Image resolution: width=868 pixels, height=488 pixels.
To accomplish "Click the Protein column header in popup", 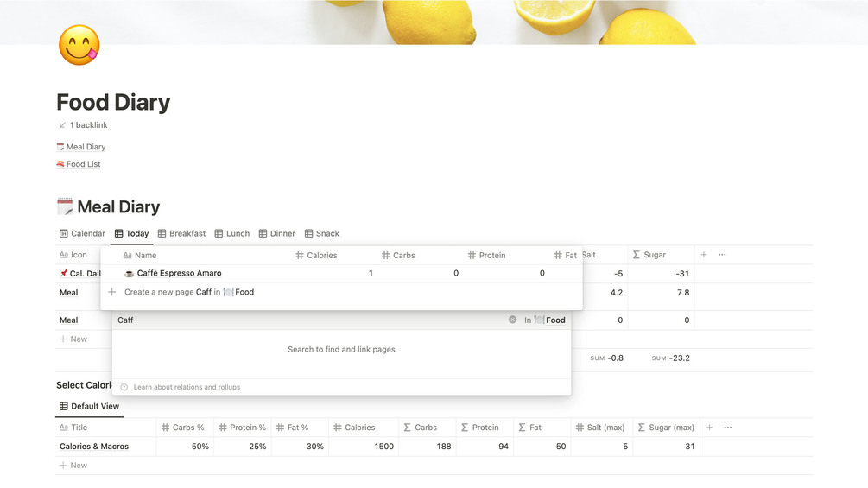I will coord(486,255).
